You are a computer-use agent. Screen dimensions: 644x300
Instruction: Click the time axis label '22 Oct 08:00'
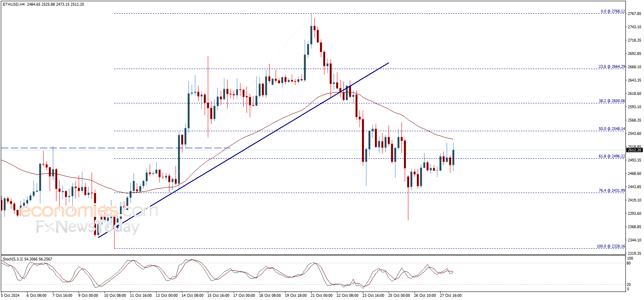coord(347,296)
